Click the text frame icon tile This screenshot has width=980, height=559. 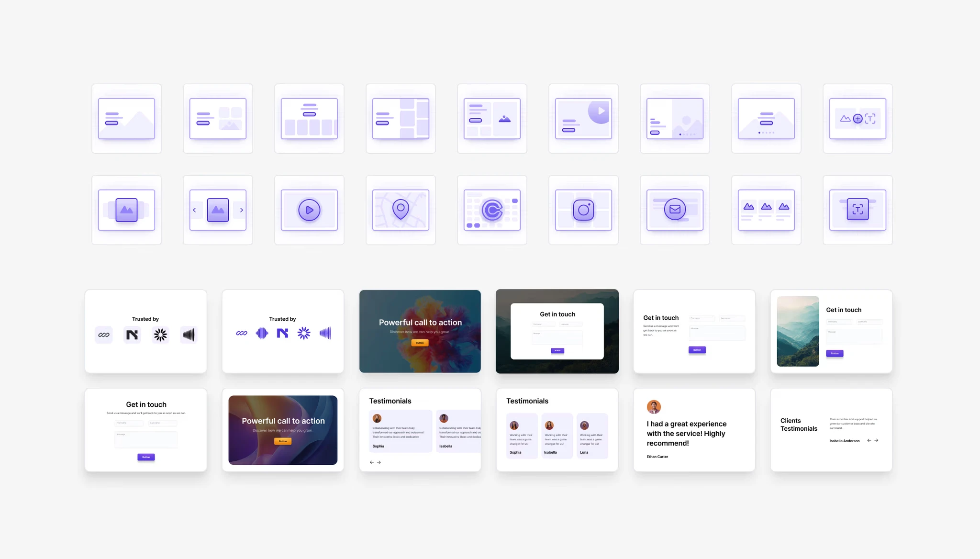pos(857,210)
